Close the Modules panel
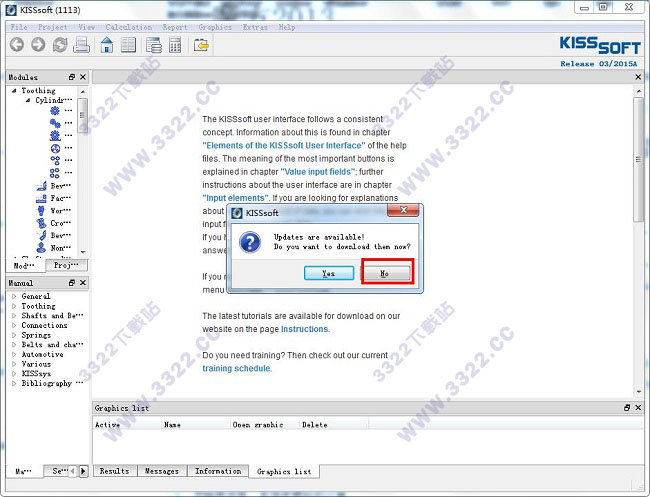The height and width of the screenshot is (497, 650). [83, 77]
